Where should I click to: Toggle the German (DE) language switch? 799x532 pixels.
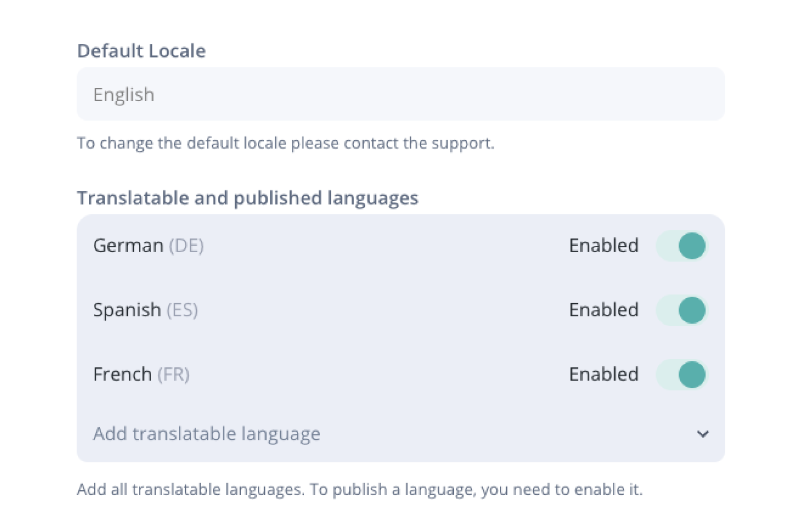point(681,245)
